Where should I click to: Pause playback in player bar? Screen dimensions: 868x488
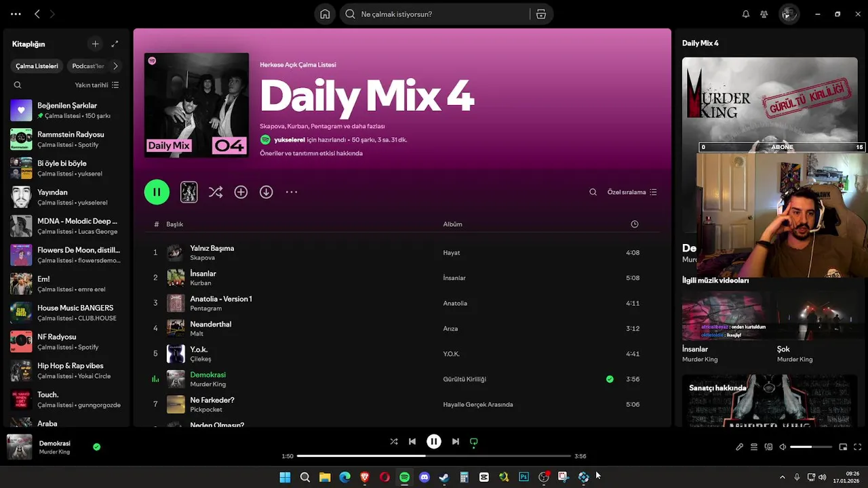point(434,442)
